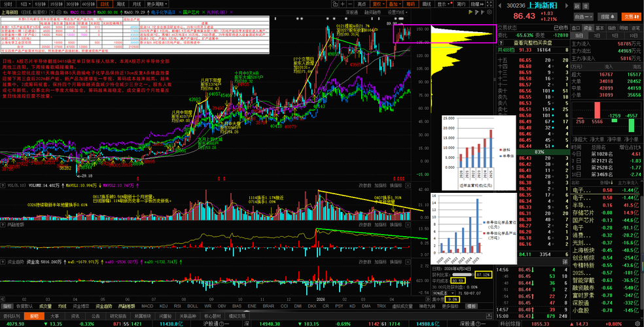Click the 融资融券 button above chart
Image resolution: width=644 pixels, height=327 pixels.
point(373,12)
